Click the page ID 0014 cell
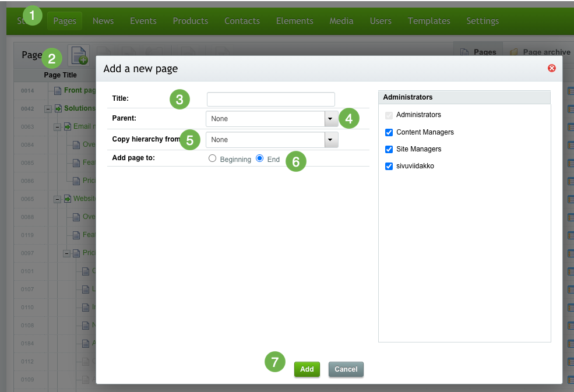Screen dimensions: 574x392 (27, 91)
